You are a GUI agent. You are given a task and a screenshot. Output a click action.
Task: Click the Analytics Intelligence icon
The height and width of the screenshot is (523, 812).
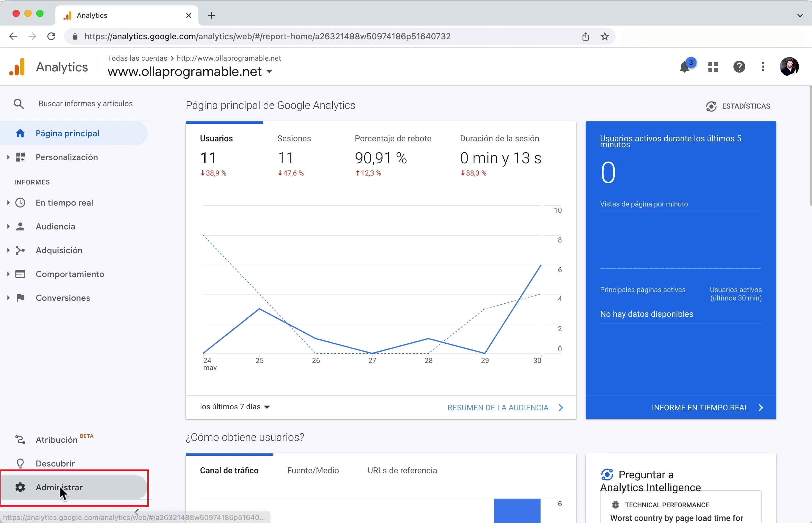pos(607,475)
